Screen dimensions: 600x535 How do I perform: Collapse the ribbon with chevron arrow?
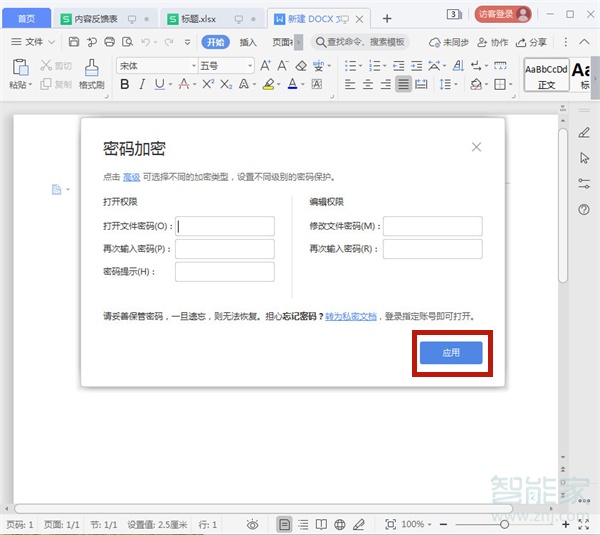(x=584, y=42)
